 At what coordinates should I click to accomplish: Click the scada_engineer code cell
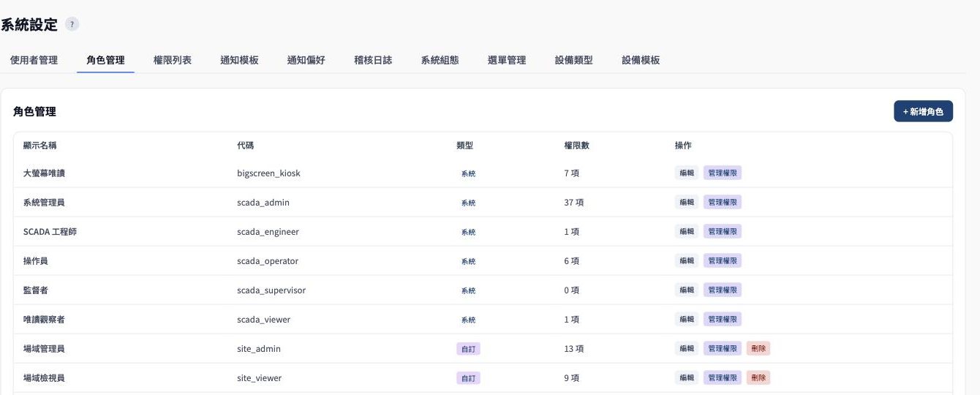[x=268, y=232]
